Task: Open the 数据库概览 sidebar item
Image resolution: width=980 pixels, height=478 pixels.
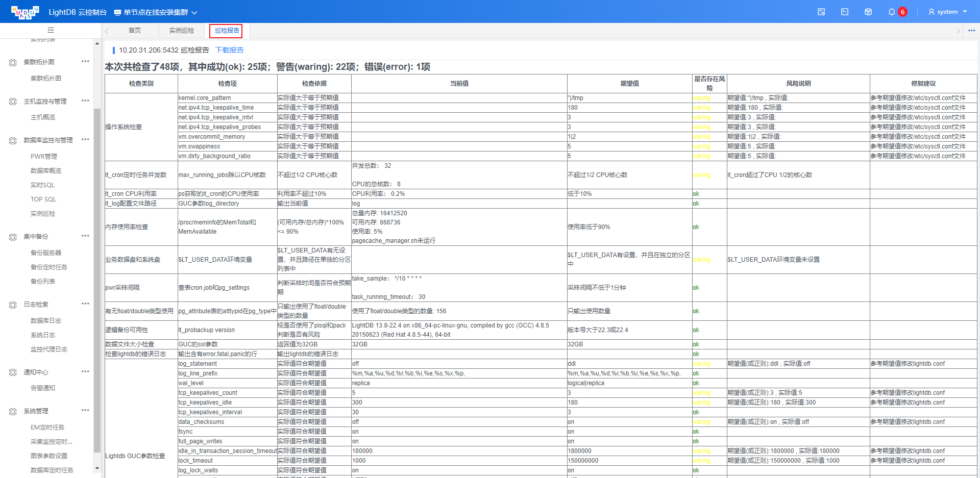Action: tap(46, 171)
